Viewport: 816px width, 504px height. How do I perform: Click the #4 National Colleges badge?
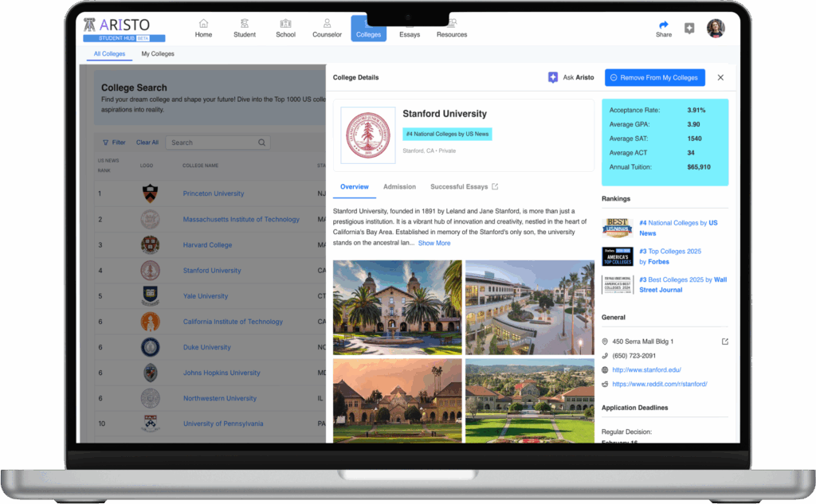tap(447, 134)
